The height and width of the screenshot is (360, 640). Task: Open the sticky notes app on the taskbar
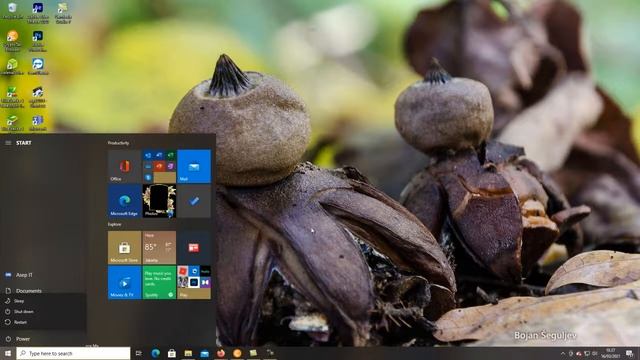253,353
